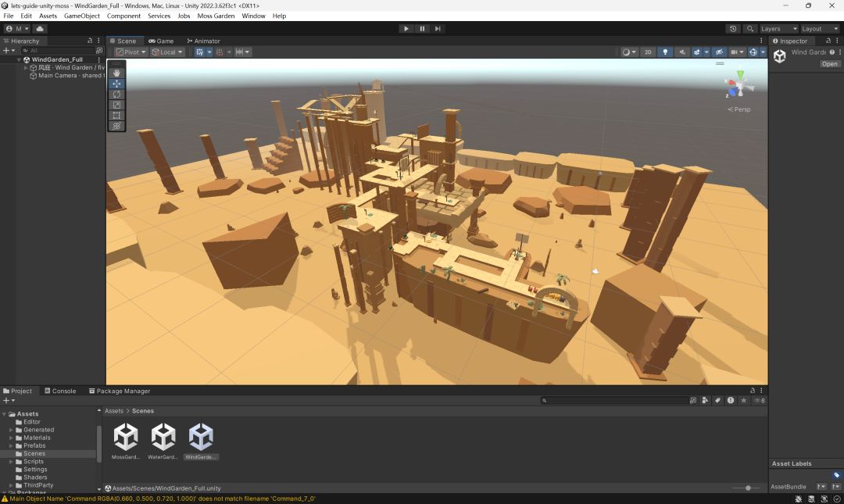844x504 pixels.
Task: Open the cloud services button
Action: coord(40,29)
